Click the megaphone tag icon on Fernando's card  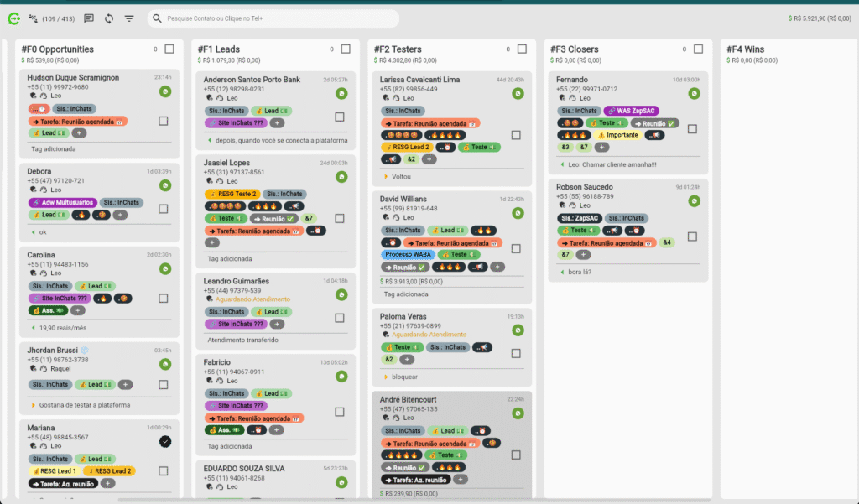(x=655, y=135)
